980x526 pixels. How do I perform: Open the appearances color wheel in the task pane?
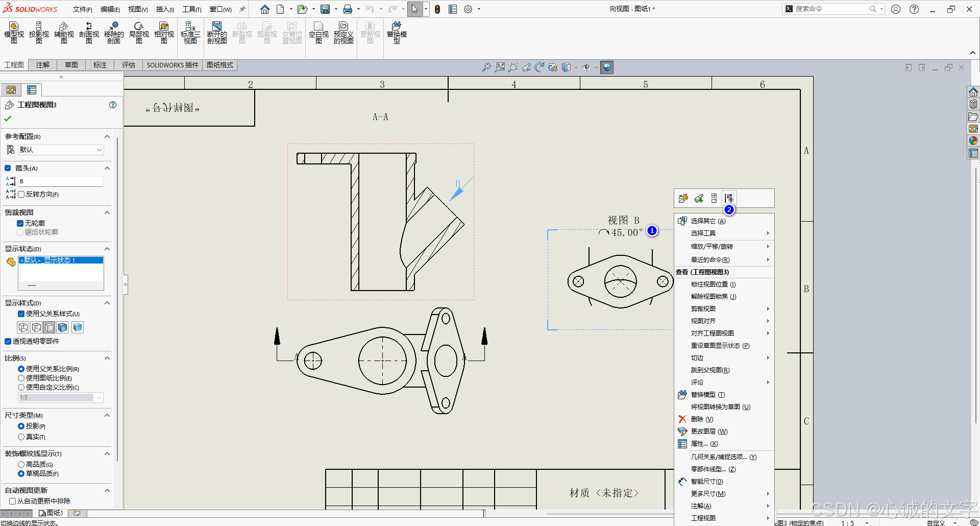click(973, 140)
